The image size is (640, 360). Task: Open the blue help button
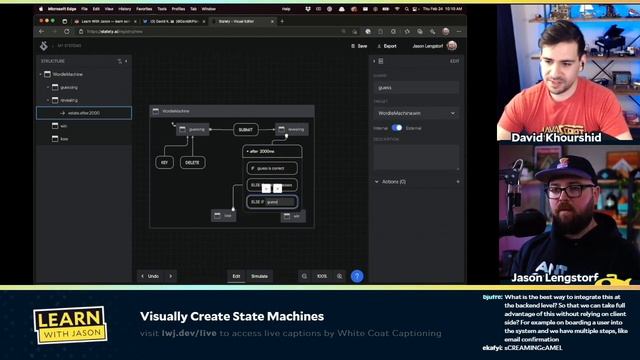point(357,276)
